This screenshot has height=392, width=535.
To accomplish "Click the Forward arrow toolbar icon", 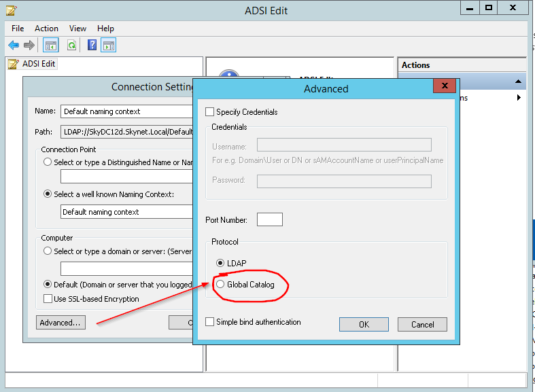I will tap(29, 45).
